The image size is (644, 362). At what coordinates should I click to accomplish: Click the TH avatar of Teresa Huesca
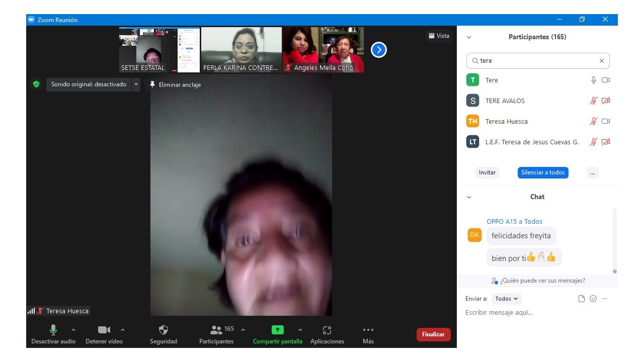[473, 121]
